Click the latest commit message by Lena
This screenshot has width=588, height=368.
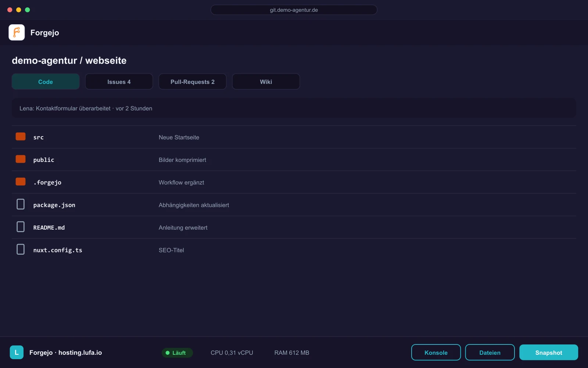(86, 108)
